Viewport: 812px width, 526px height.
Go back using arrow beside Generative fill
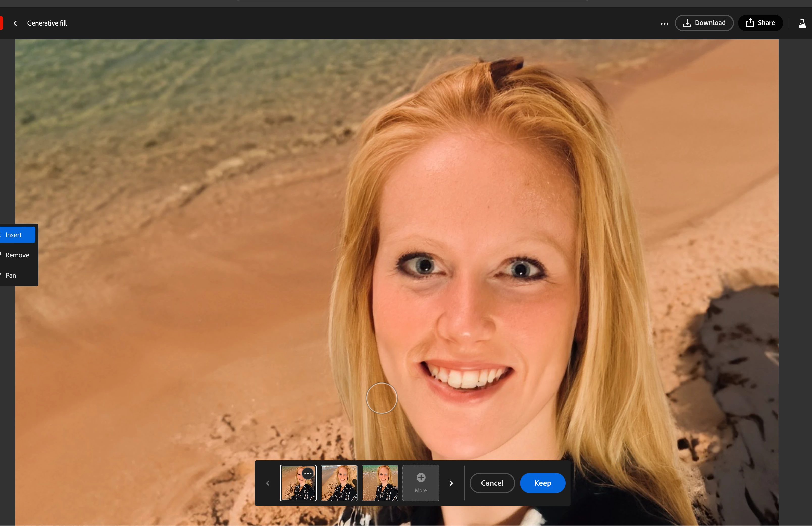pyautogui.click(x=15, y=23)
